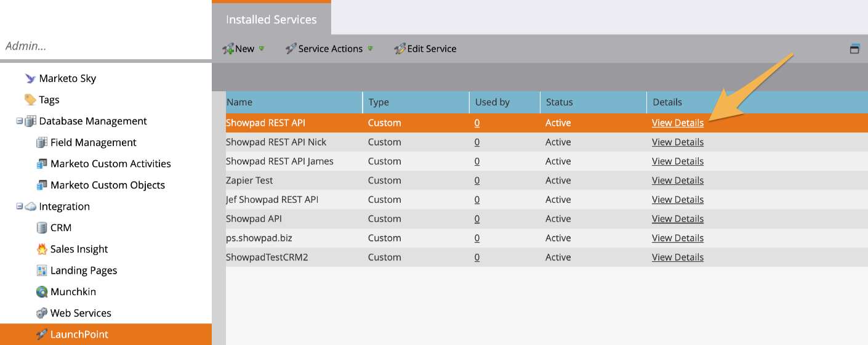
Task: Select the Showpad REST API Nick row name
Action: pyautogui.click(x=276, y=142)
